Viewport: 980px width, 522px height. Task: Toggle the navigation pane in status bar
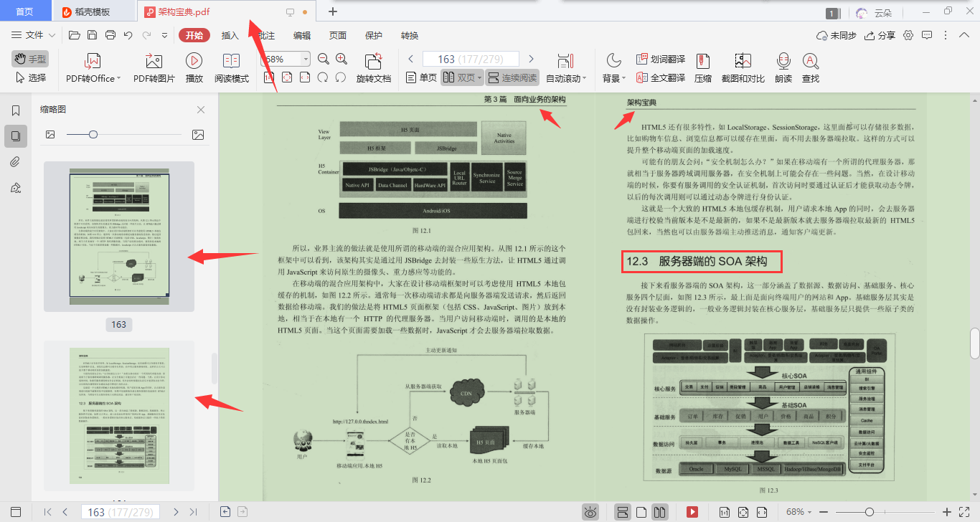[x=16, y=512]
